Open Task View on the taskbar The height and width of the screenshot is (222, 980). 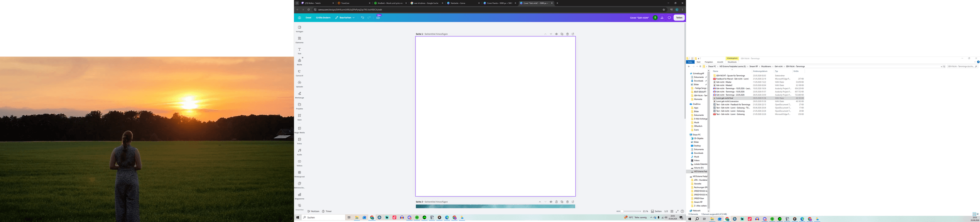pyautogui.click(x=349, y=218)
